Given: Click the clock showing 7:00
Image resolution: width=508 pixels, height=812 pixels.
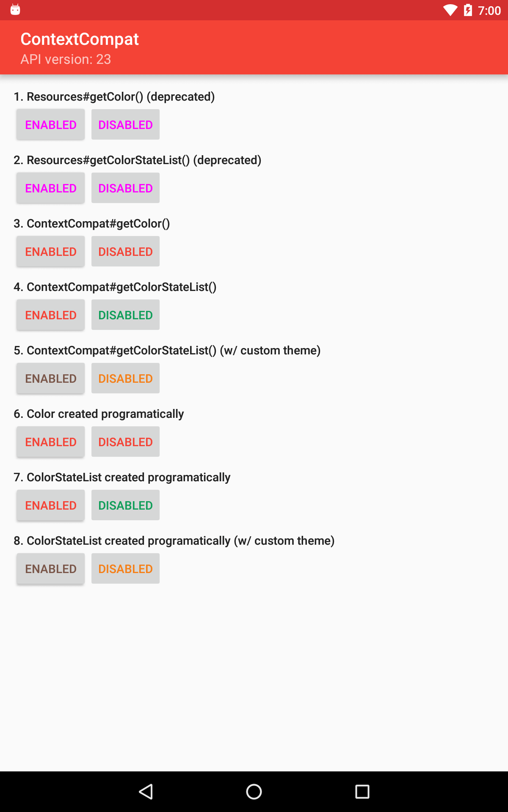Looking at the screenshot, I should pyautogui.click(x=489, y=11).
